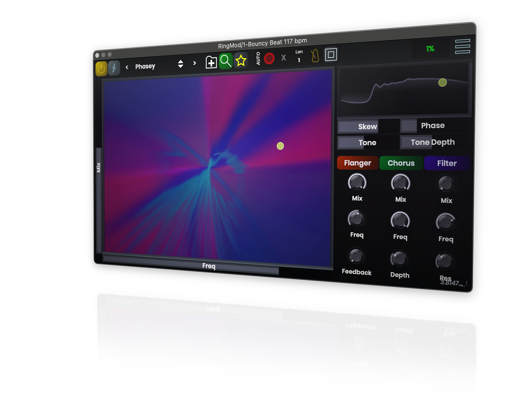This screenshot has height=420, width=525.
Task: Go to next preset with right chevron
Action: tap(195, 63)
